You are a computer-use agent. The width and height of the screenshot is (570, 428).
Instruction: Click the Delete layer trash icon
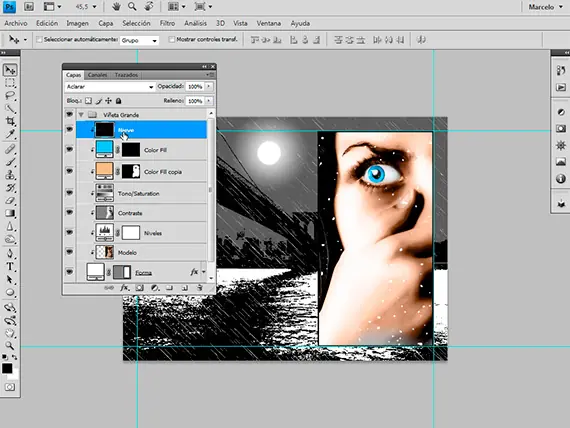200,288
